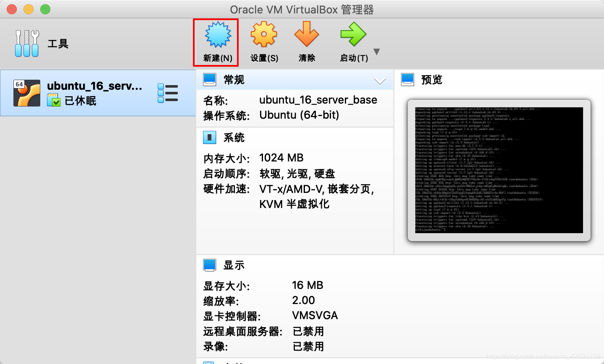Click the 新建(N) new VM icon
This screenshot has height=364, width=604.
[x=218, y=34]
